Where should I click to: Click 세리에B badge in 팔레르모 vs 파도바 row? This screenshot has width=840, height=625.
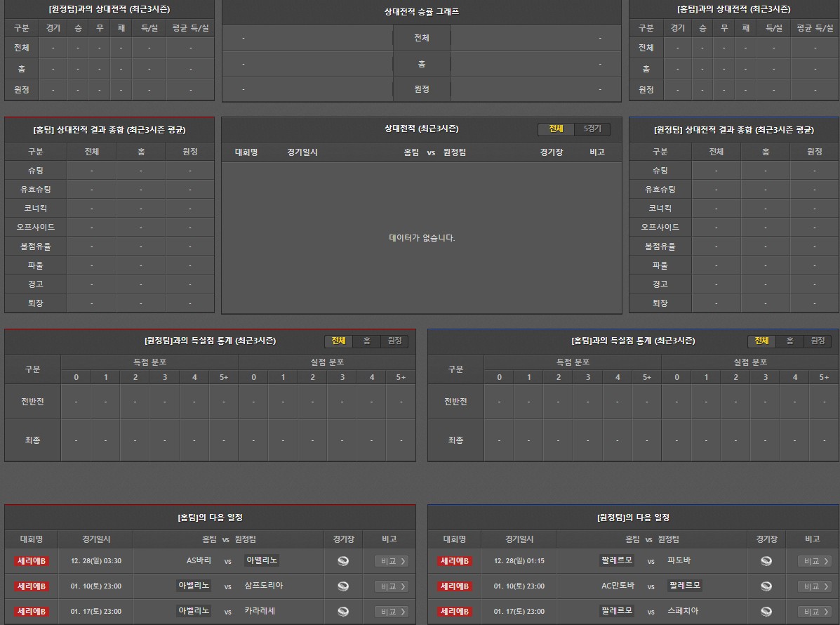tap(455, 561)
